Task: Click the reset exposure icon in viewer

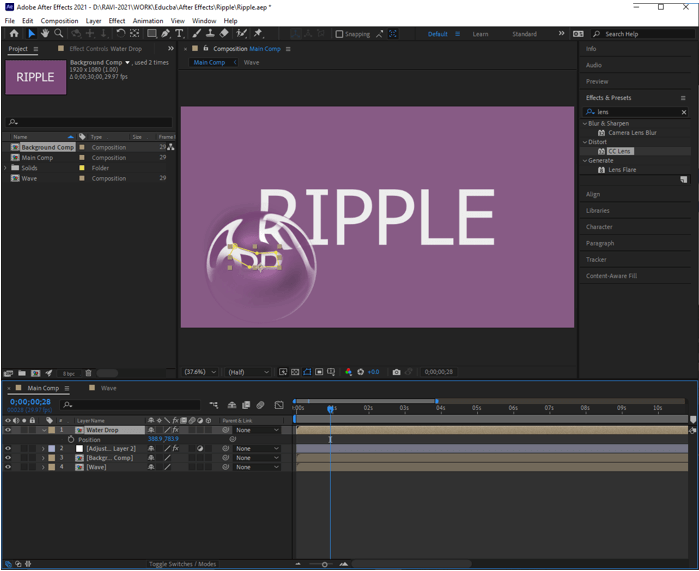Action: (361, 372)
